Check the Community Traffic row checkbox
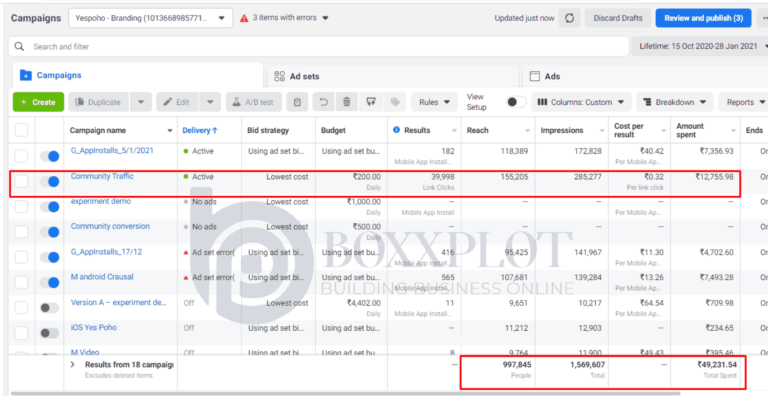Screen dimensions: 768x396 coord(21,181)
